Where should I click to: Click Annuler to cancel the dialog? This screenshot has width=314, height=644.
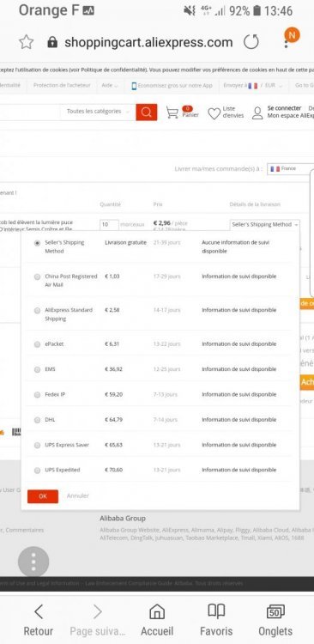pyautogui.click(x=78, y=495)
